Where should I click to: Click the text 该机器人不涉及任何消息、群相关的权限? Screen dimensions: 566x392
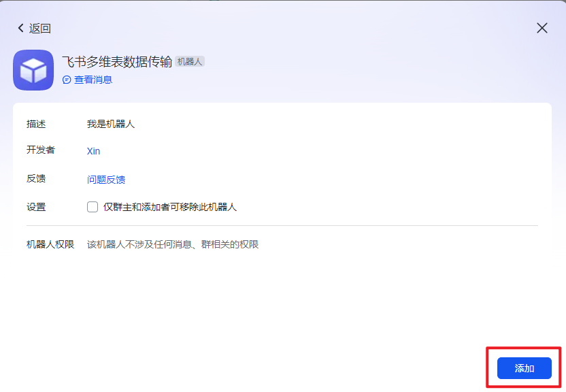173,244
